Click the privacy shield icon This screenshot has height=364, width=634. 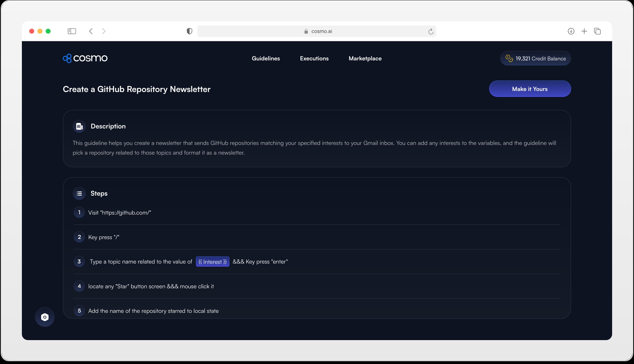[189, 31]
